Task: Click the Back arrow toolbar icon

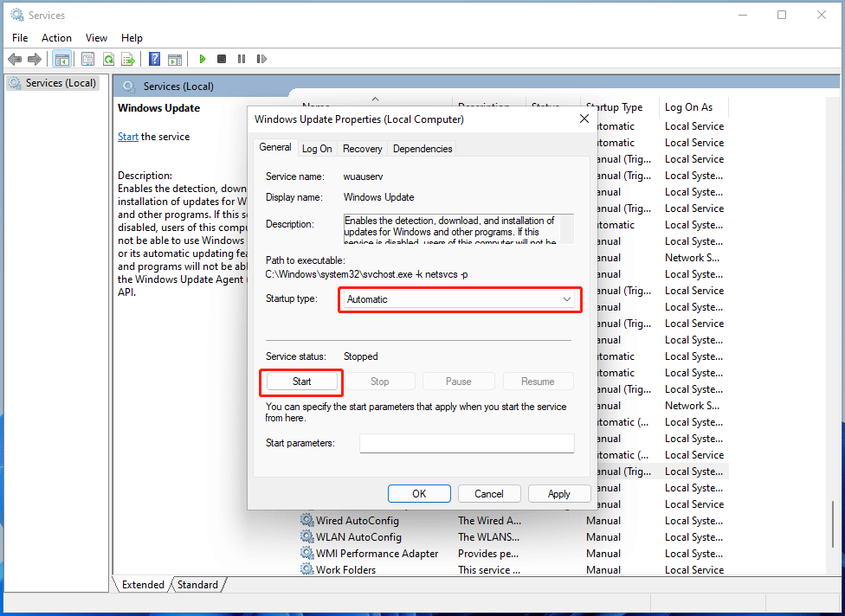Action: click(x=15, y=59)
